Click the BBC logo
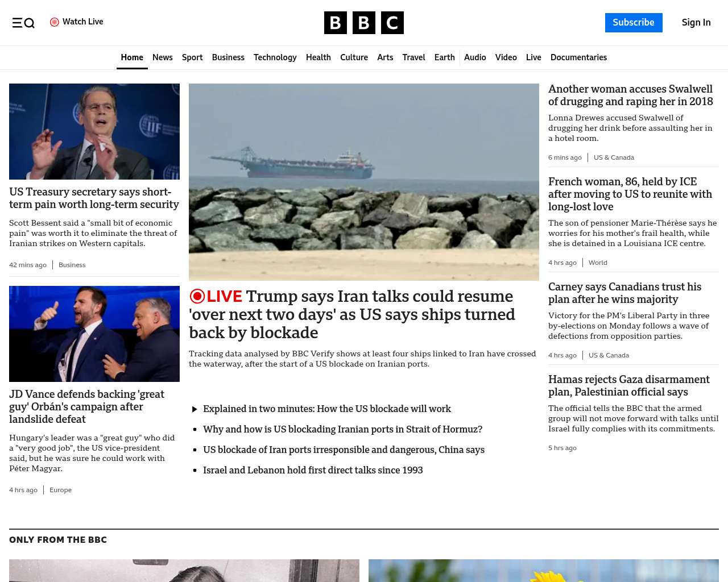 [x=363, y=23]
